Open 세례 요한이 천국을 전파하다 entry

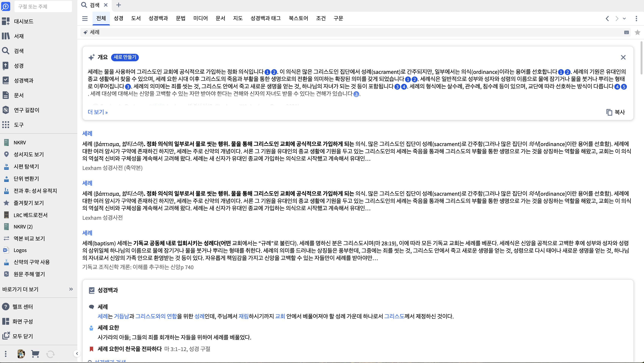tap(129, 349)
